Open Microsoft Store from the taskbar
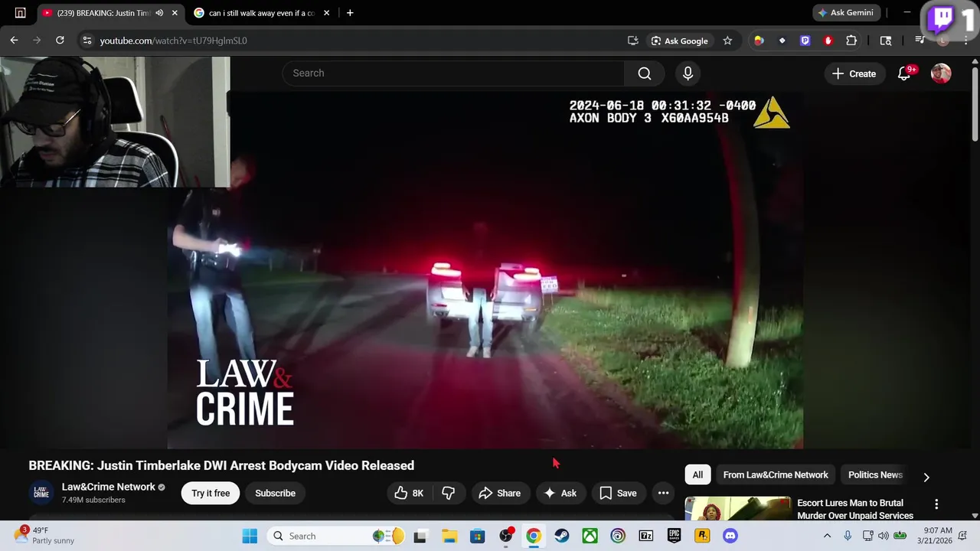 (x=478, y=536)
